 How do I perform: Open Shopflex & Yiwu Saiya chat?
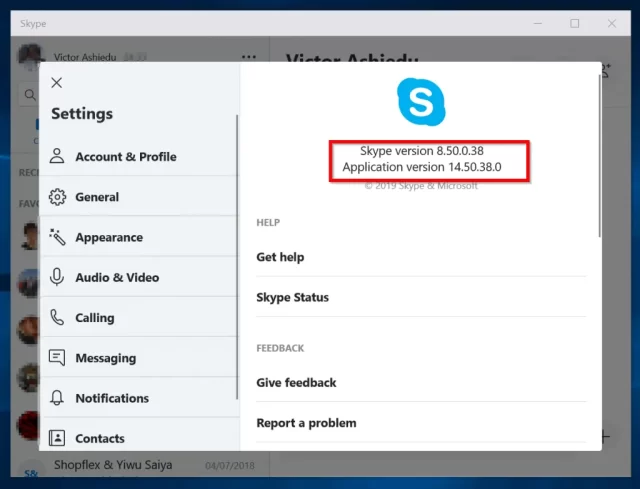(140, 465)
